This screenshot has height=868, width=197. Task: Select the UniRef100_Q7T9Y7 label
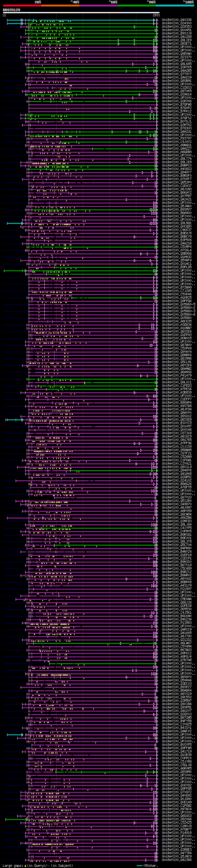tap(177, 74)
